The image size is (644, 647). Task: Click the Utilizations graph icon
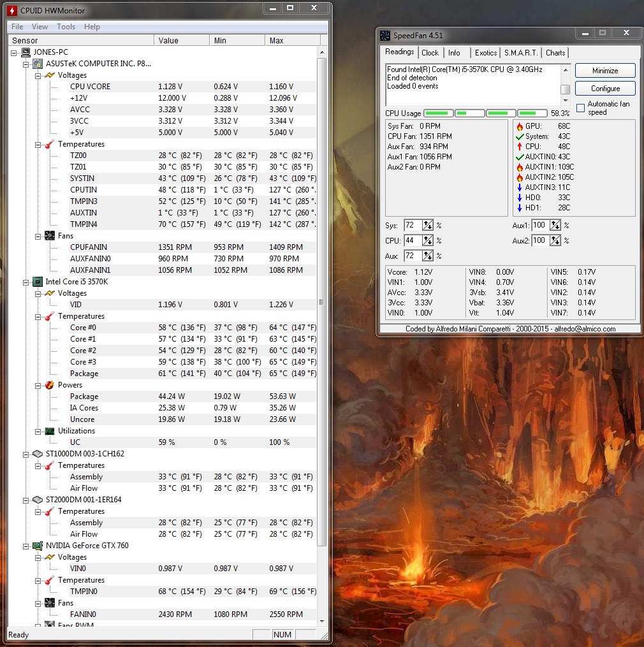[x=50, y=431]
